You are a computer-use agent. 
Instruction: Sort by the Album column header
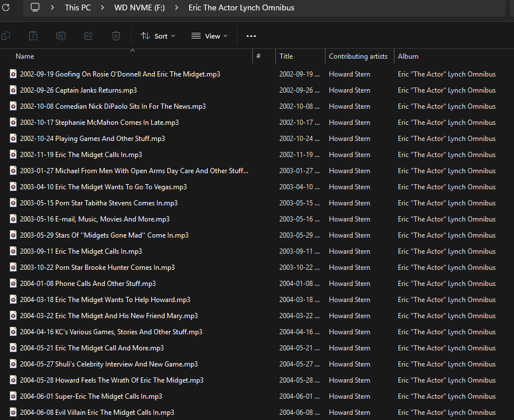click(408, 56)
